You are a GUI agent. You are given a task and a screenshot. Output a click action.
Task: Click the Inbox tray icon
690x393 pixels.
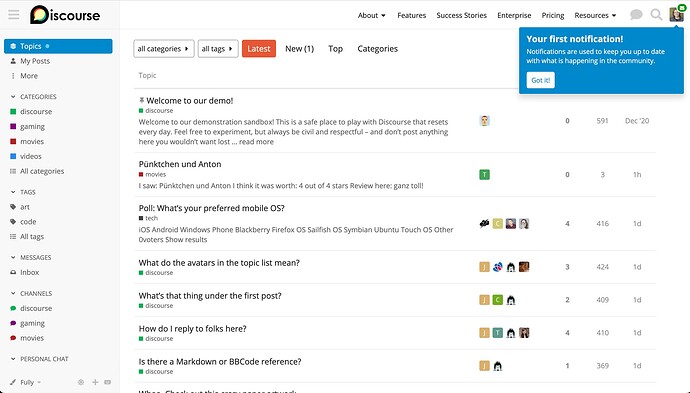tap(13, 272)
